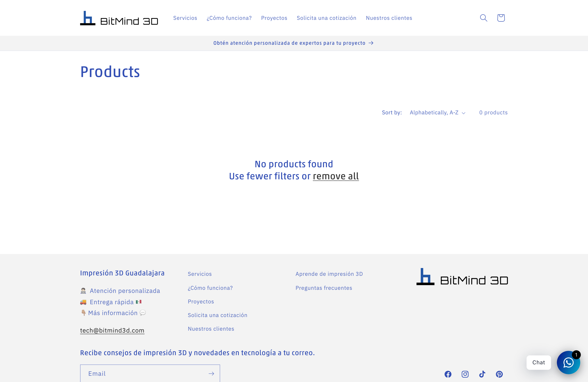Expand the Alphabetically A-Z dropdown
This screenshot has width=588, height=382.
[x=437, y=113]
